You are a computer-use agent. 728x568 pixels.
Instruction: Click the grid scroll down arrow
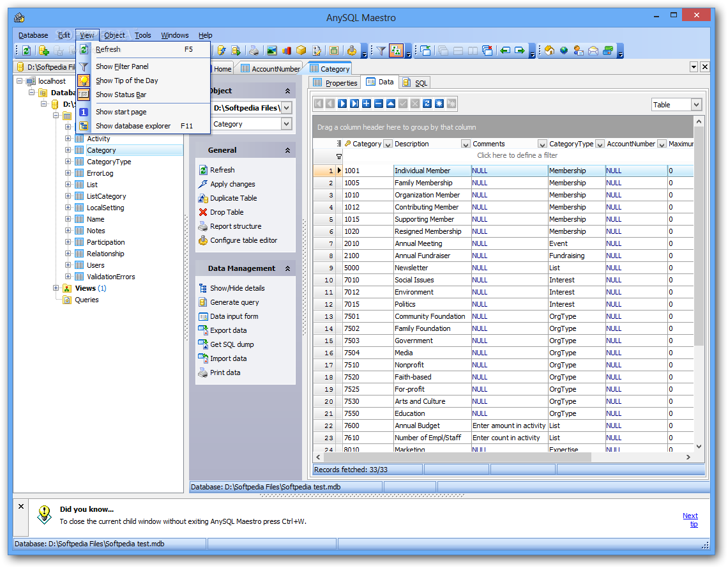[699, 447]
